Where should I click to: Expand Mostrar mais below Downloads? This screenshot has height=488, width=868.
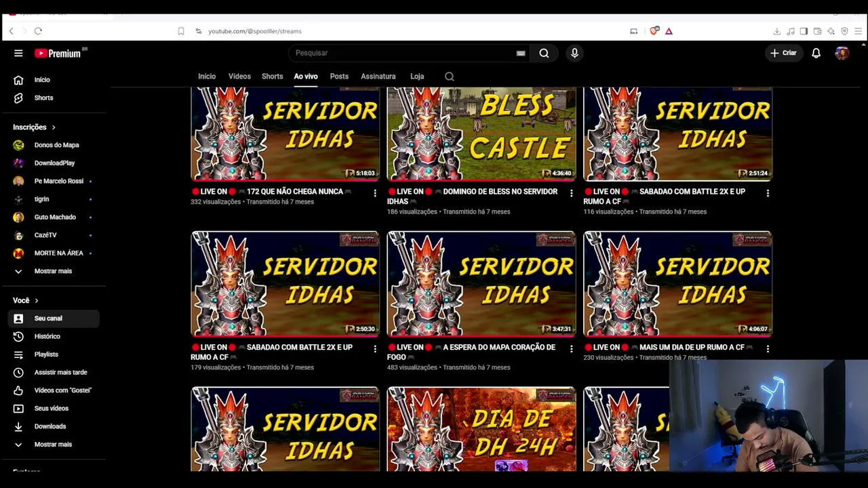[54, 445]
